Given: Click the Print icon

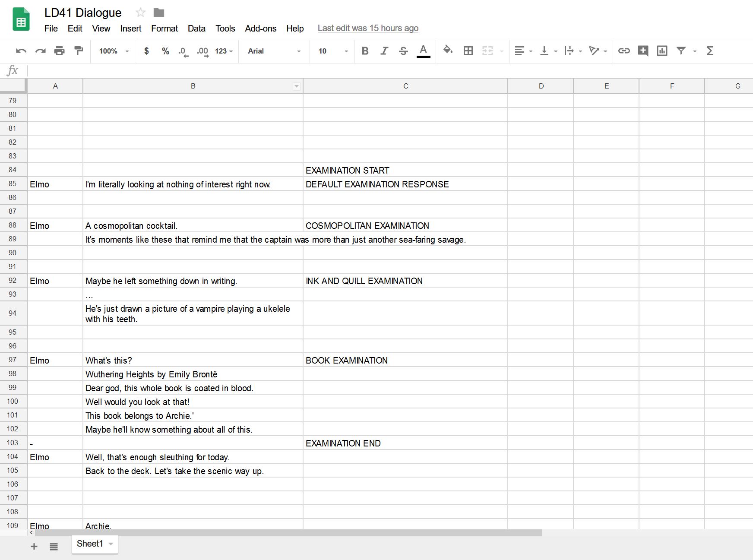Looking at the screenshot, I should (59, 51).
